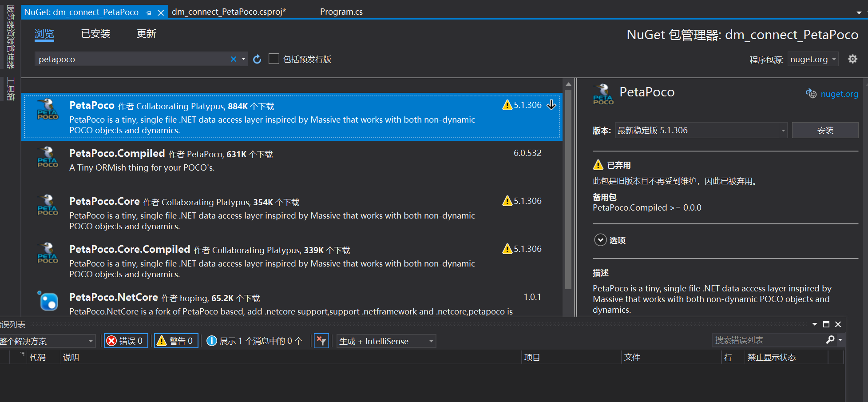
Task: Click deprecation warning icon on PetaPoco 5.1.306
Action: point(507,105)
